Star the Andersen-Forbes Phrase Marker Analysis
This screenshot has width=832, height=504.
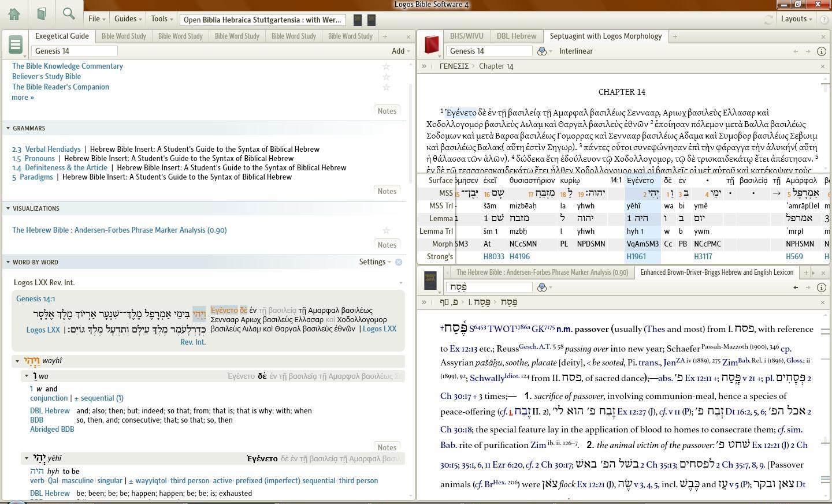[385, 229]
